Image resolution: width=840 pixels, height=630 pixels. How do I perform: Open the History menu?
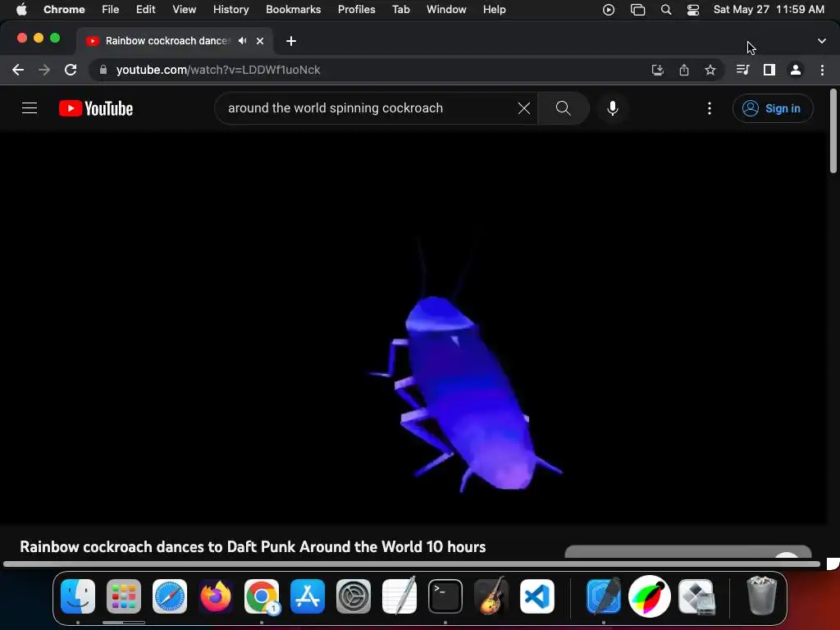pyautogui.click(x=231, y=10)
